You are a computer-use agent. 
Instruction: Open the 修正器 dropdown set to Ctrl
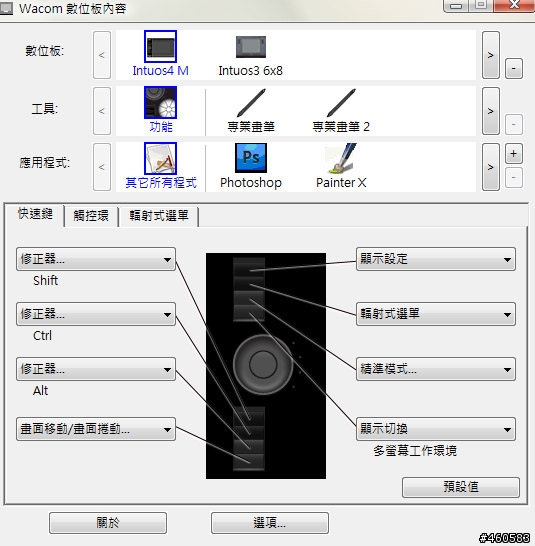point(96,314)
